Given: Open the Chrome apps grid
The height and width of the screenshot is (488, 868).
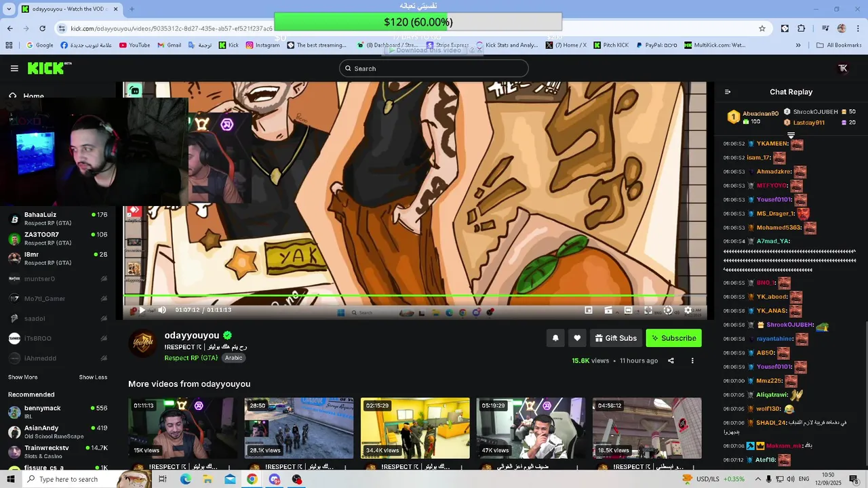Looking at the screenshot, I should point(9,45).
